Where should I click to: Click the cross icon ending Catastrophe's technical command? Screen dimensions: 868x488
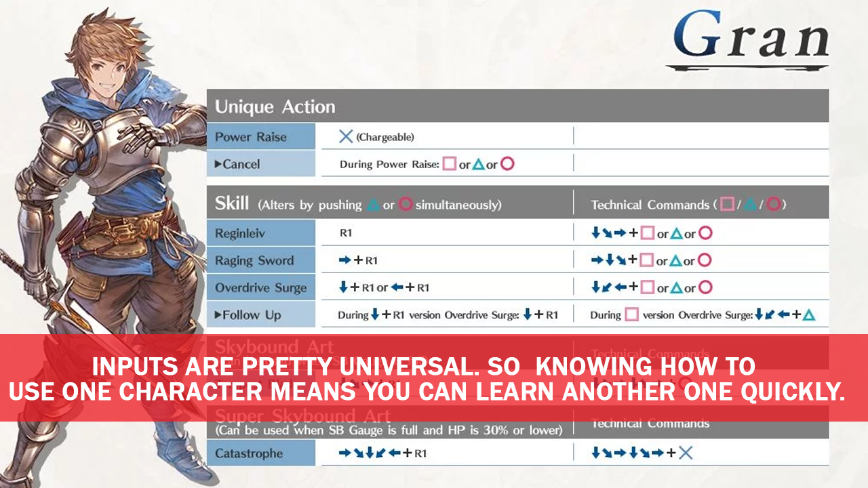[686, 453]
